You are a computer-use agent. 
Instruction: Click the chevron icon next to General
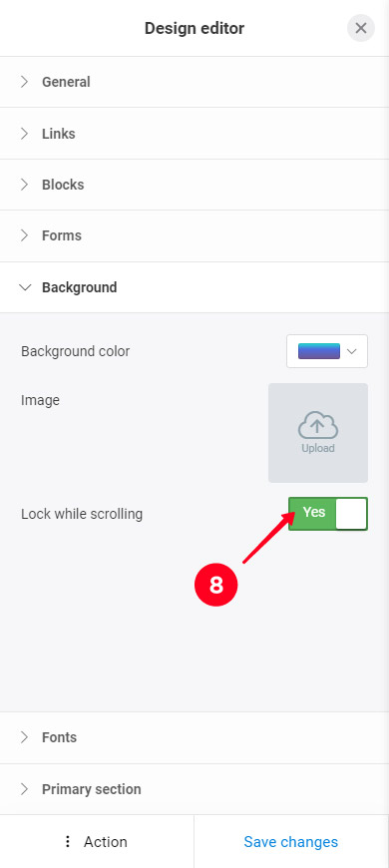24,82
